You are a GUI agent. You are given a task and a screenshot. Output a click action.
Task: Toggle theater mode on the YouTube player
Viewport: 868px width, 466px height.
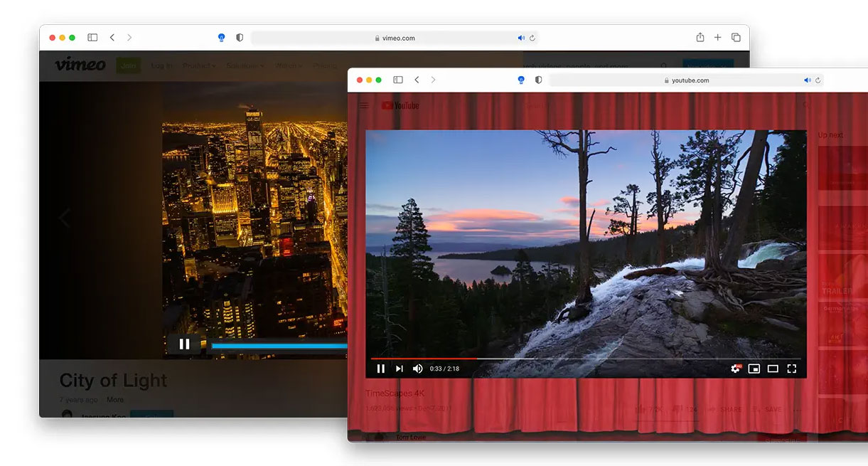point(773,369)
